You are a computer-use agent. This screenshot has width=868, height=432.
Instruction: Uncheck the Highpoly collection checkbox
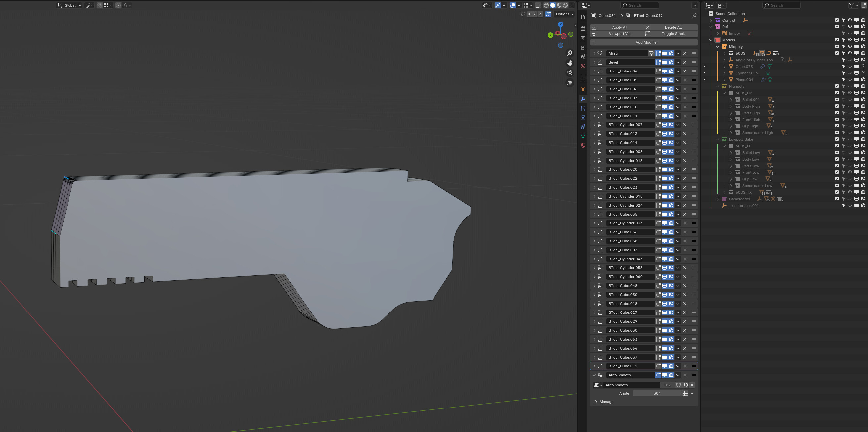click(x=837, y=86)
